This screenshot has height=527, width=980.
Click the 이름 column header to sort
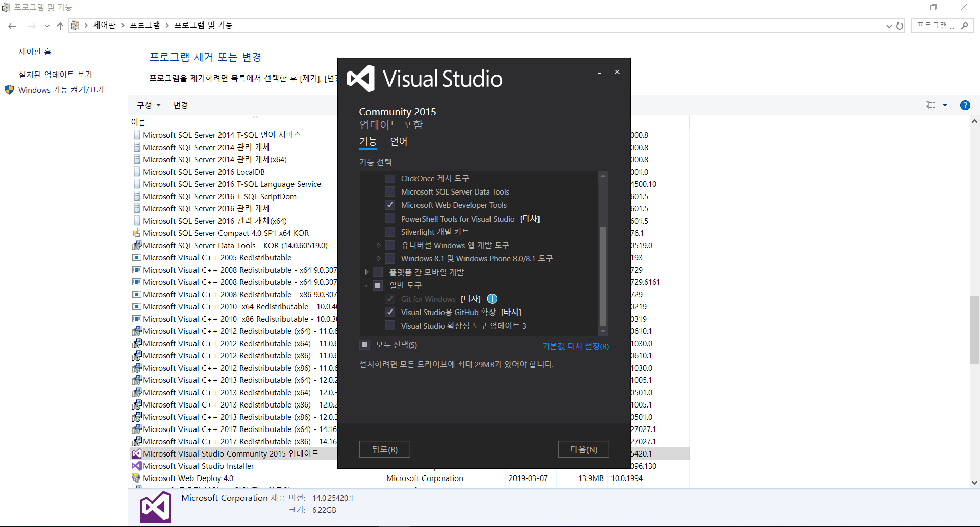click(x=138, y=122)
